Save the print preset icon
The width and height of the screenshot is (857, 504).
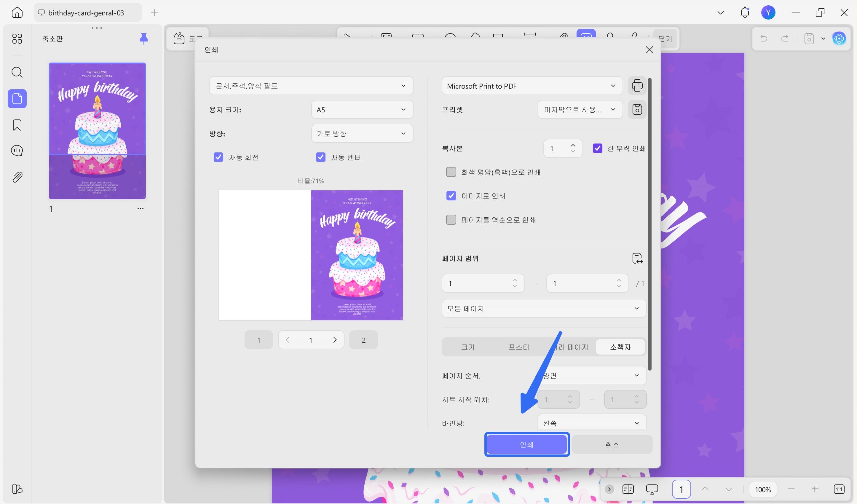click(x=637, y=109)
